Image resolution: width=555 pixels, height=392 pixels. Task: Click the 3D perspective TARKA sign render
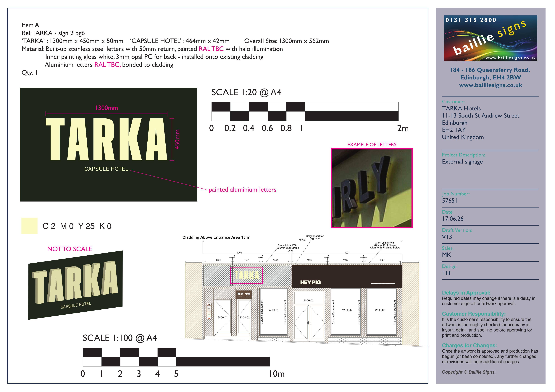pyautogui.click(x=75, y=285)
